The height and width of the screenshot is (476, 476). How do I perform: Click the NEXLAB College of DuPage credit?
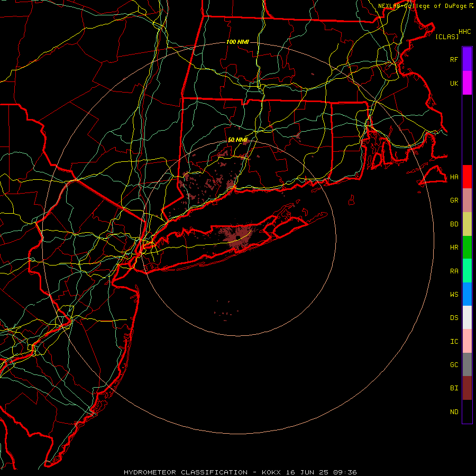point(425,6)
